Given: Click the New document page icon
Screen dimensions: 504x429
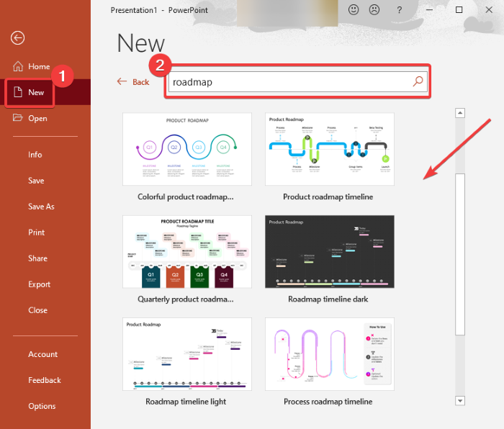Looking at the screenshot, I should pos(18,92).
